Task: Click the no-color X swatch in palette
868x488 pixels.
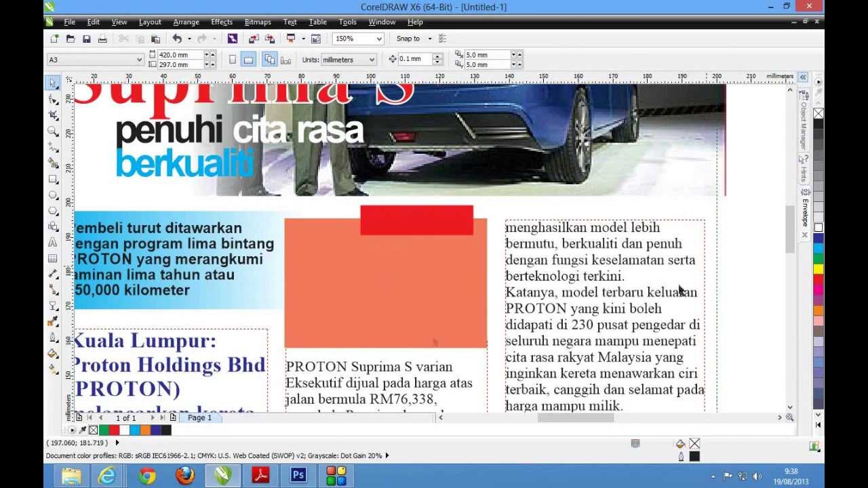Action: 818,113
